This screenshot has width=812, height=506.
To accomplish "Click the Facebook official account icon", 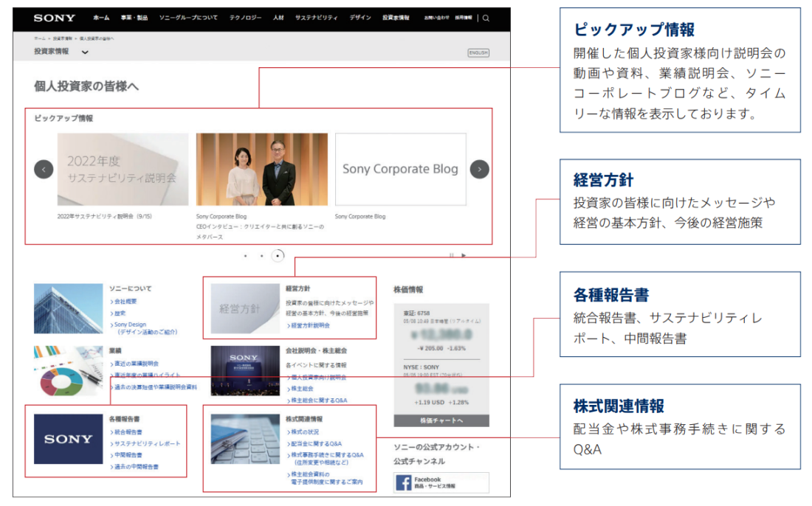I will click(402, 482).
